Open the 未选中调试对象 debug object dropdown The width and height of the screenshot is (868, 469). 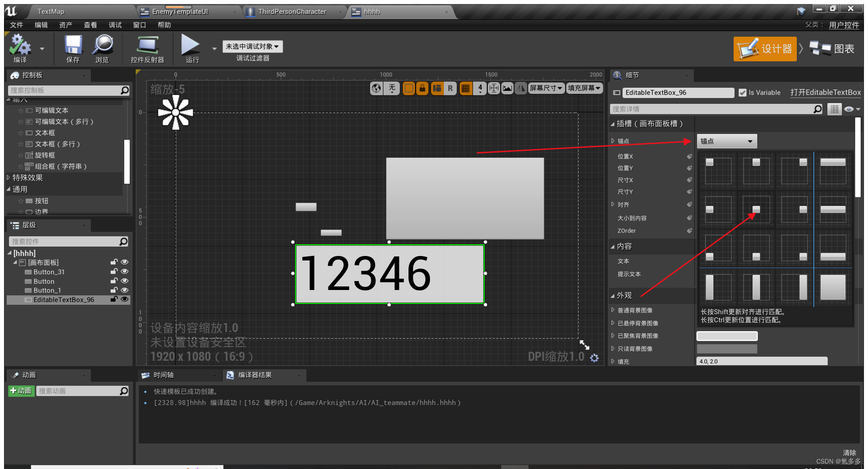(x=252, y=47)
